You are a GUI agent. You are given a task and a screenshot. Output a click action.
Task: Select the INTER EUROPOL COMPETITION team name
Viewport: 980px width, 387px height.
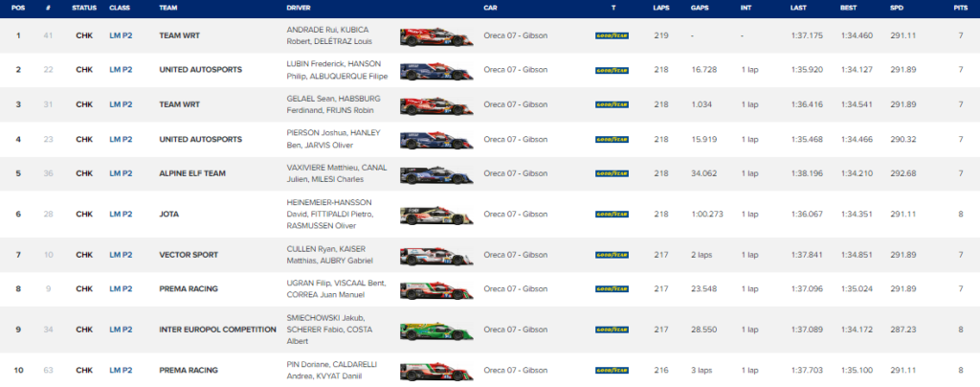217,330
